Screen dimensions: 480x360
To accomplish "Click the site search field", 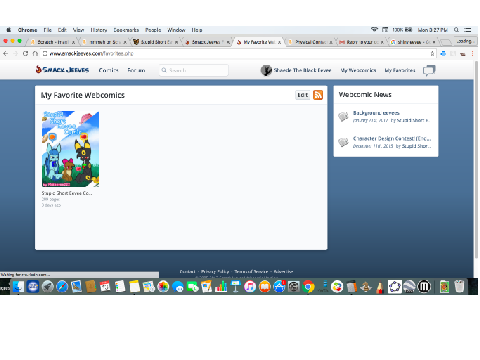I will (x=194, y=70).
